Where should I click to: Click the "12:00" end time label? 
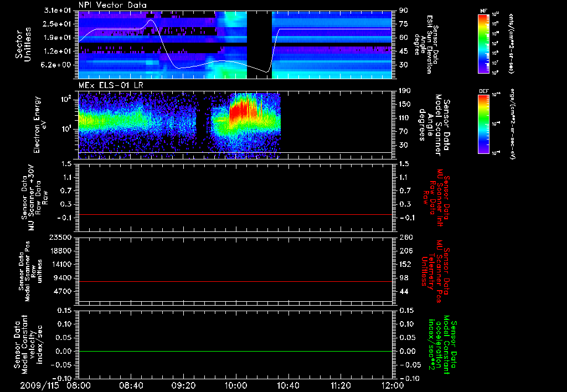[393, 385]
